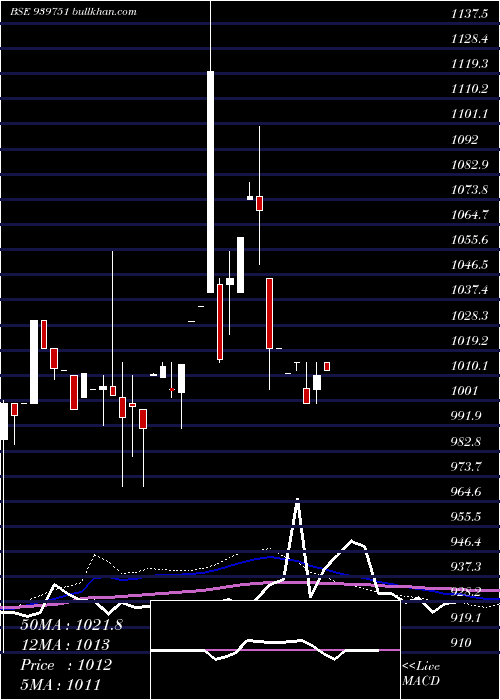Viewport: 500px width, 700px height.
Task: Select the 1055.6 price axis label
Action: pos(469,240)
